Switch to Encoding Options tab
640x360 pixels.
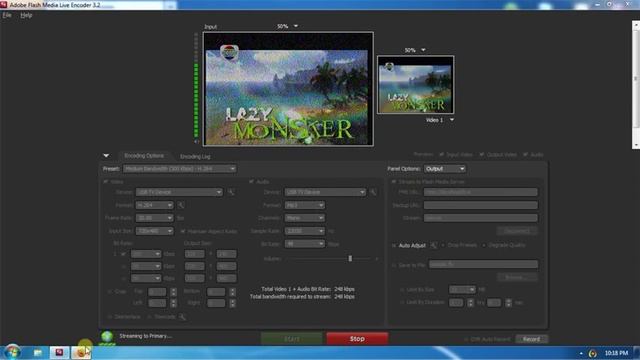coord(144,156)
